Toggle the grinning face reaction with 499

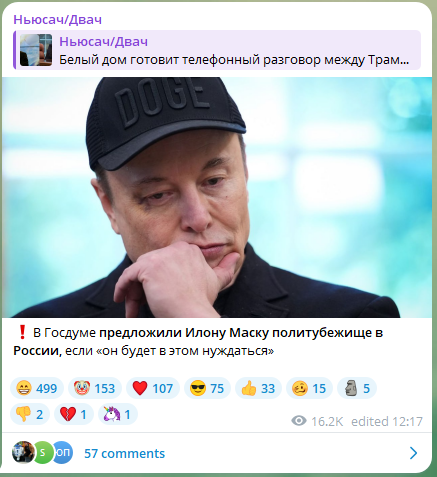click(x=37, y=388)
